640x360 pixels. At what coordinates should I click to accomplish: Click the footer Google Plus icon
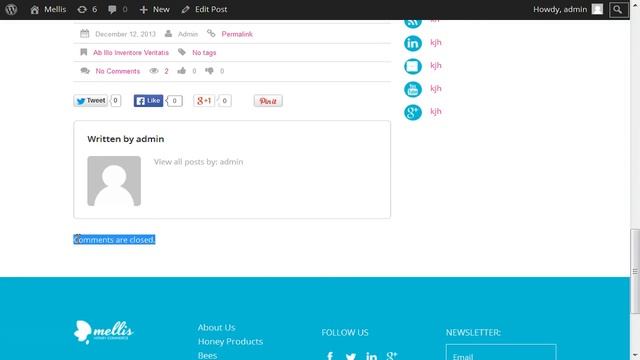tap(392, 356)
